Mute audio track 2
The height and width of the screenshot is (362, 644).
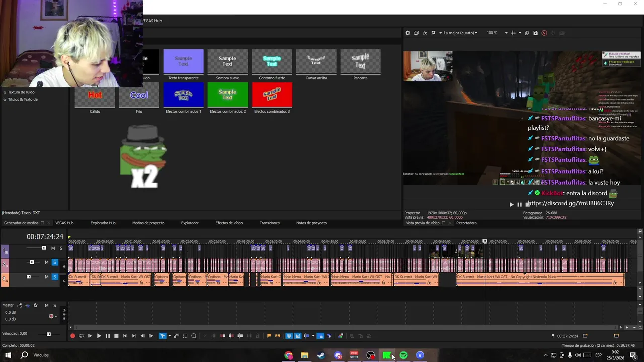point(47,262)
